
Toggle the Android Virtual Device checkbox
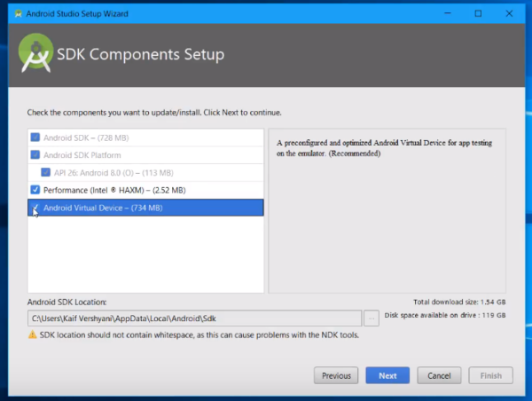[x=35, y=208]
